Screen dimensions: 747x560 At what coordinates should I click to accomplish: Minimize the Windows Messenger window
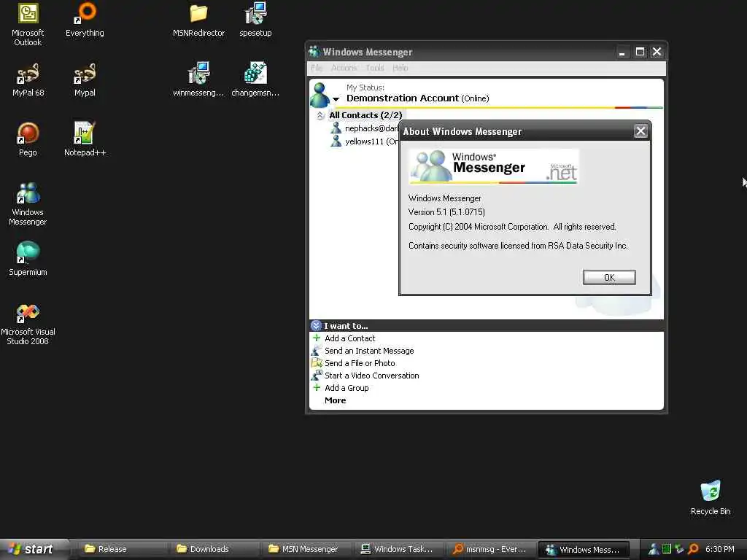[x=622, y=52]
